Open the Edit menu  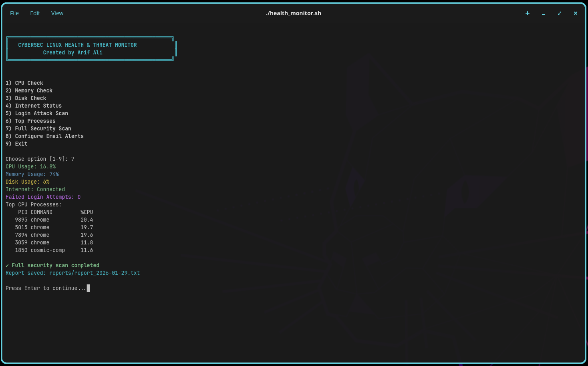coord(35,13)
